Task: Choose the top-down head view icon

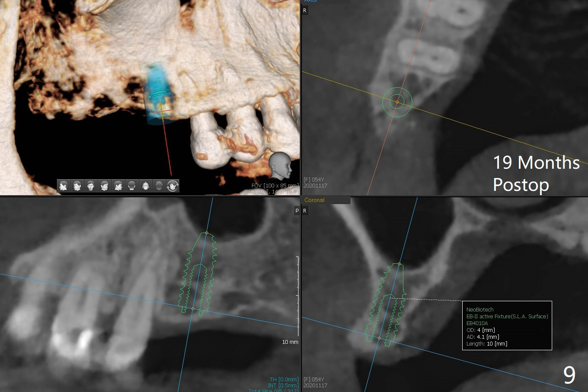Action: tap(145, 186)
